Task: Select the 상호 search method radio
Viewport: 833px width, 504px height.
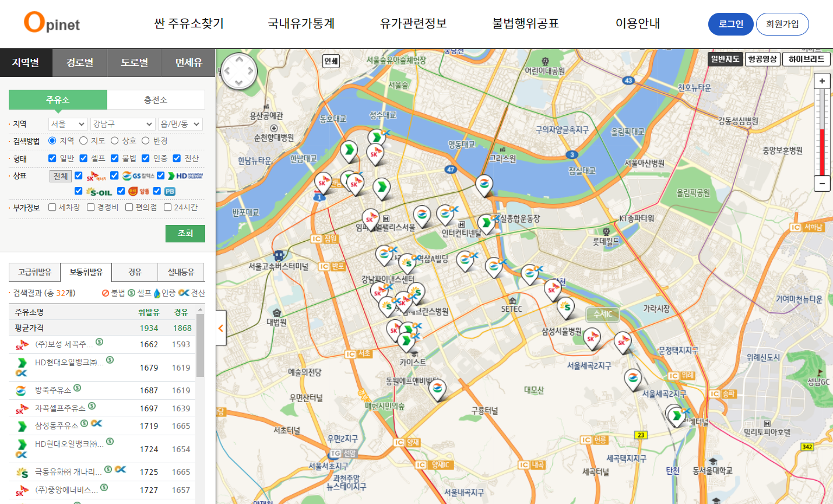Action: coord(114,140)
